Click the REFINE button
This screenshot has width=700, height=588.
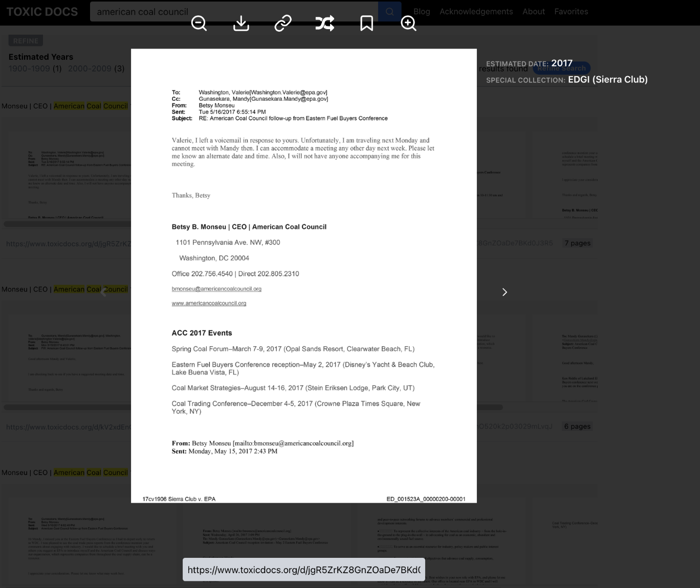point(26,41)
